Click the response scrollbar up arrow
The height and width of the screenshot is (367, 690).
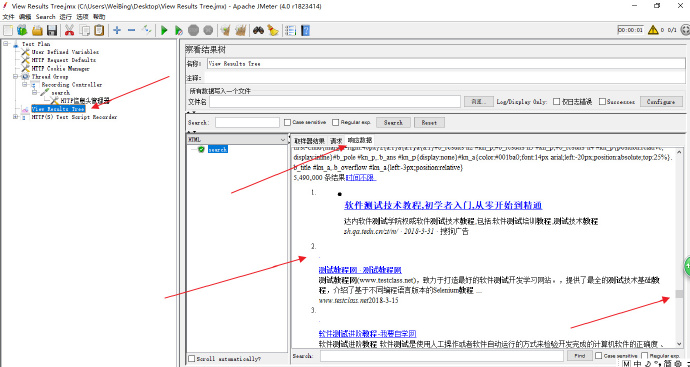(679, 152)
